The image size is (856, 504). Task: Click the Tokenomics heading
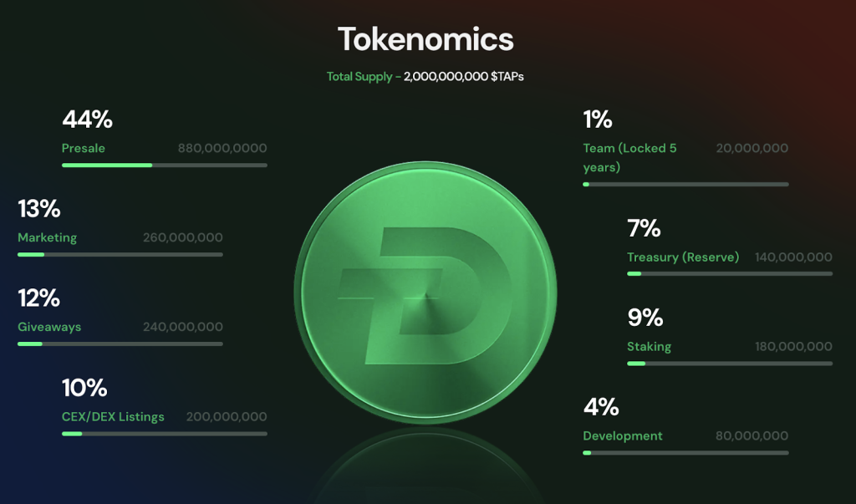pos(425,38)
